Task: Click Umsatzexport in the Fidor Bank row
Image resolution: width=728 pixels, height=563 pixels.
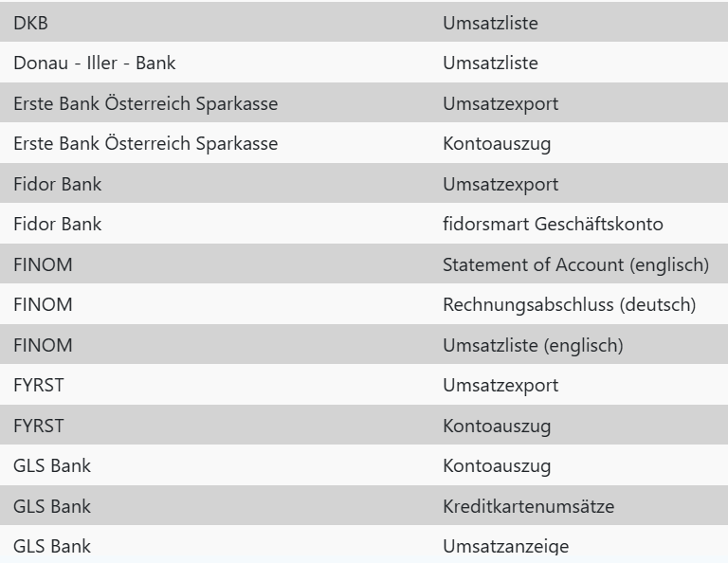Action: coord(500,185)
